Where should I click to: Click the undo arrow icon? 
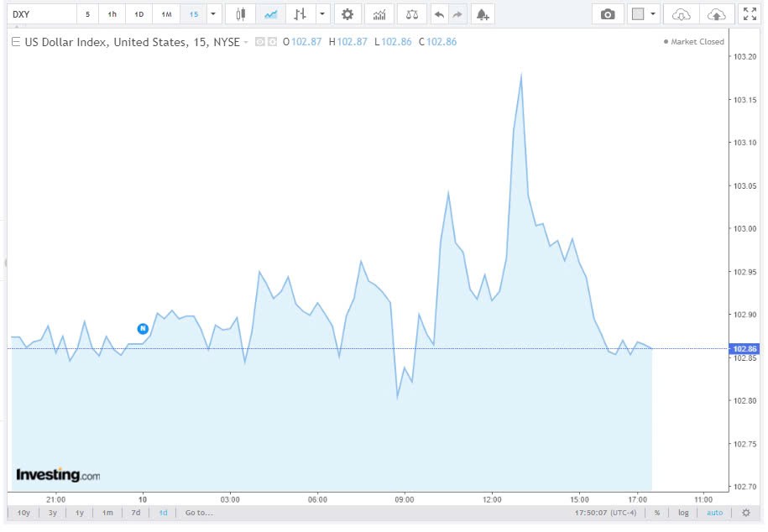click(x=438, y=13)
